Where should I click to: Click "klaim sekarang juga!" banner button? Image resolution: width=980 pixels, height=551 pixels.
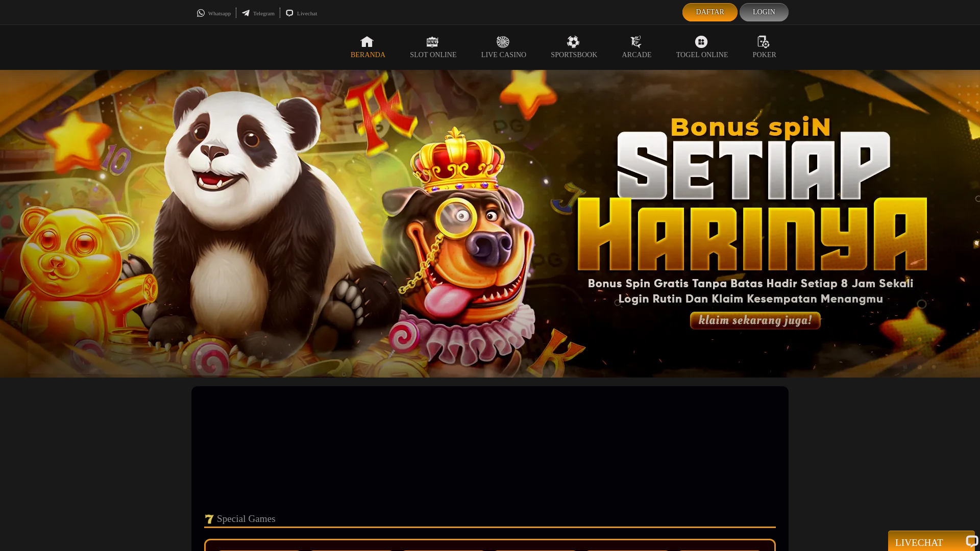[x=755, y=320]
